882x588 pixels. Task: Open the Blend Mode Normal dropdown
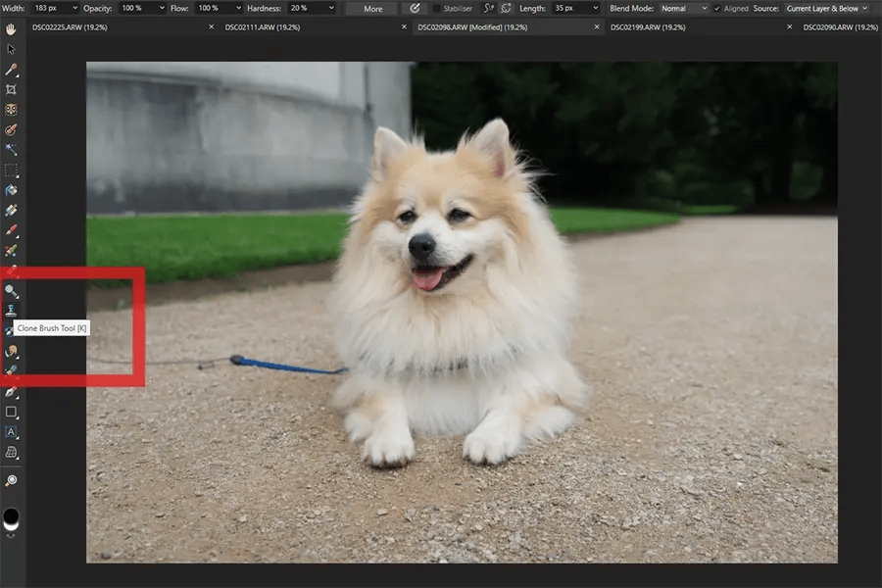[683, 9]
